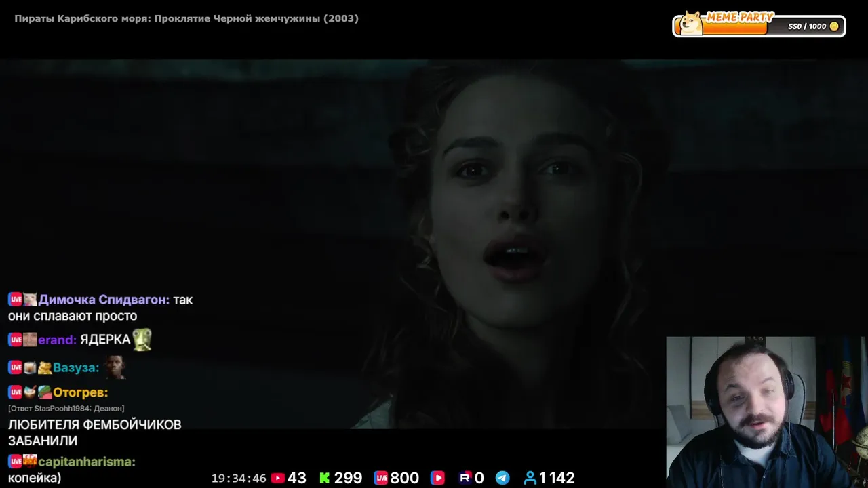
Task: Click username 'Димочка Спидвагон'
Action: 104,300
